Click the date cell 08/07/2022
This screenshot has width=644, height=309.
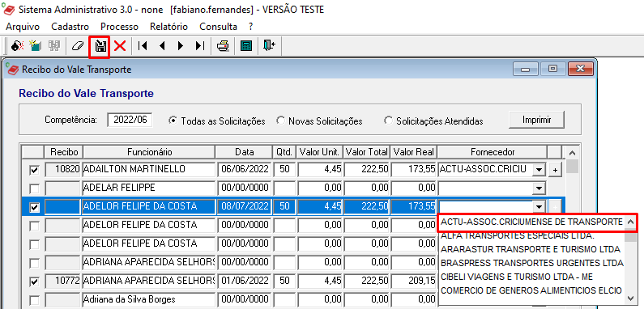pyautogui.click(x=245, y=206)
